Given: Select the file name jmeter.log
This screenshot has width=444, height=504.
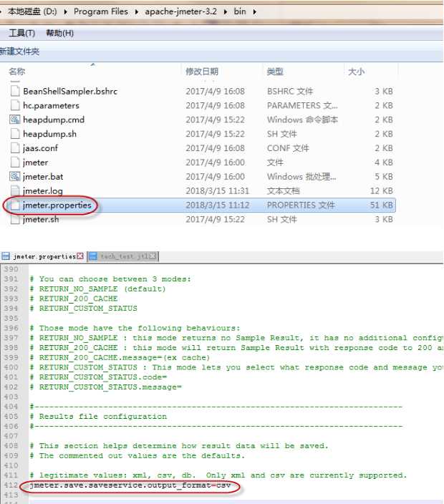Looking at the screenshot, I should 43,190.
